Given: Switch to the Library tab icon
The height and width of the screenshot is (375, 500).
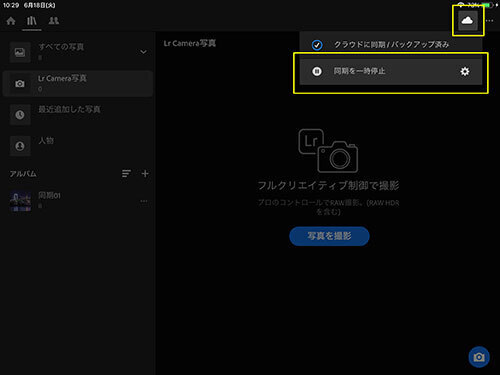Looking at the screenshot, I should click(x=32, y=21).
